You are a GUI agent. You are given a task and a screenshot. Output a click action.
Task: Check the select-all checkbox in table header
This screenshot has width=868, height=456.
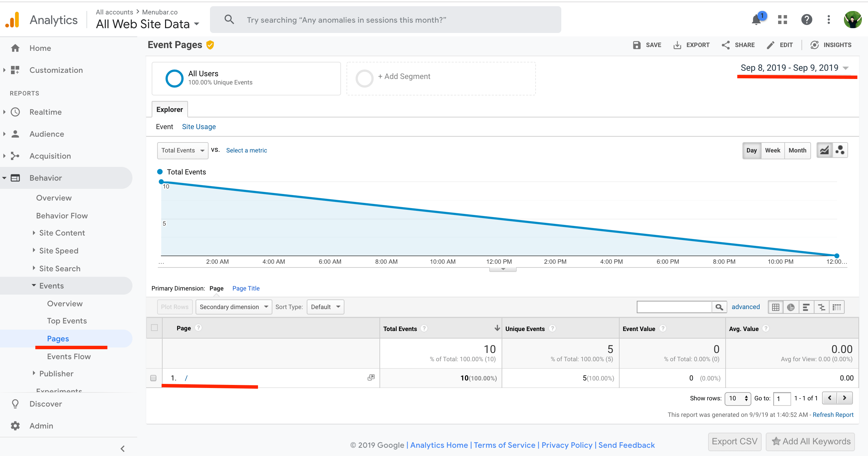154,328
